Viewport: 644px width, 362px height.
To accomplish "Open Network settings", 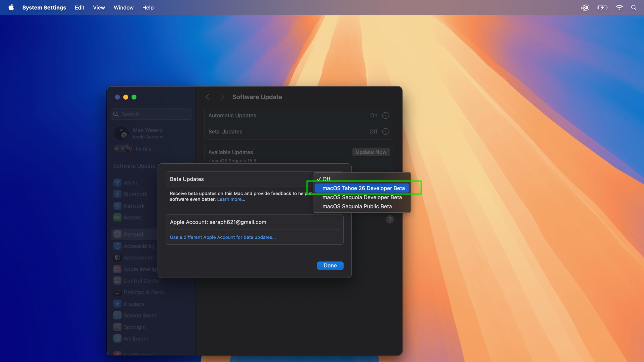I will click(134, 206).
